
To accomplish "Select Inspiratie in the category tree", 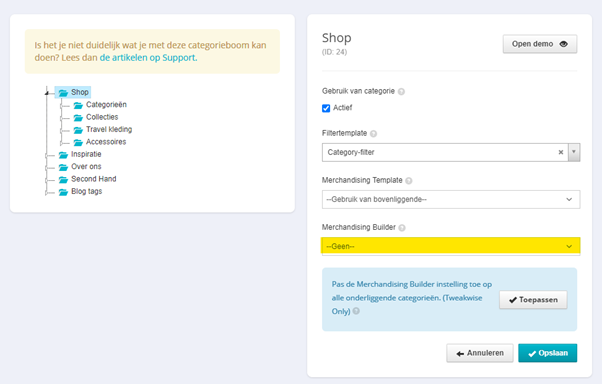I will [x=86, y=154].
